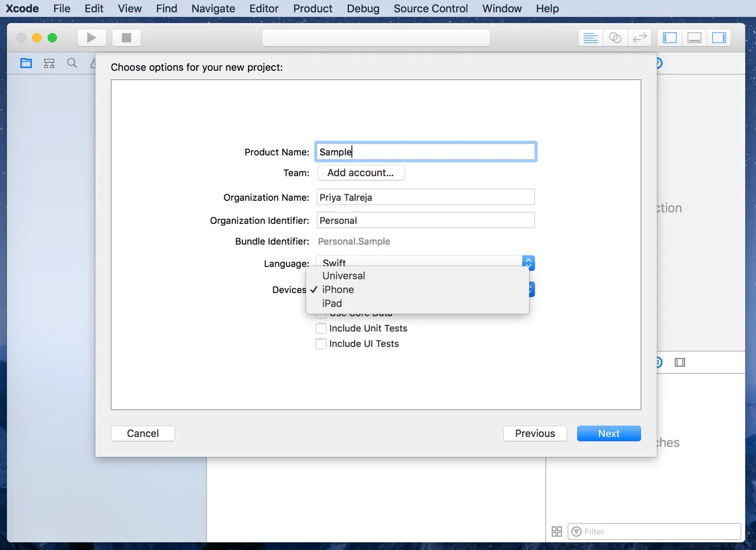
Task: Run the project with the Play button
Action: click(x=91, y=38)
